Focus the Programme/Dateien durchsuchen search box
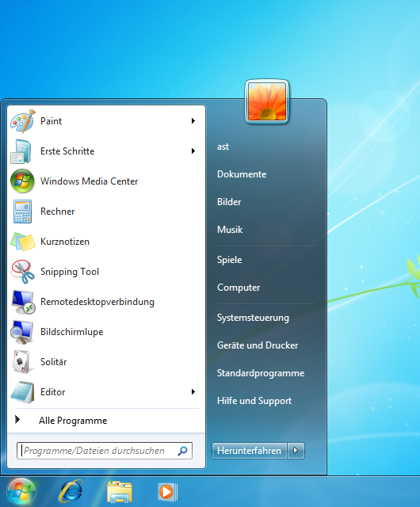The width and height of the screenshot is (420, 507). 105,451
